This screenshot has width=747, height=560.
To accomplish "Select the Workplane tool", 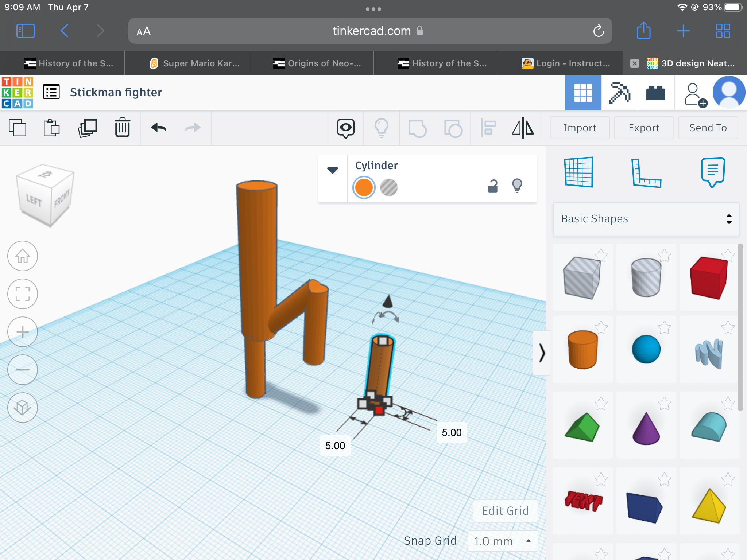I will click(x=578, y=172).
